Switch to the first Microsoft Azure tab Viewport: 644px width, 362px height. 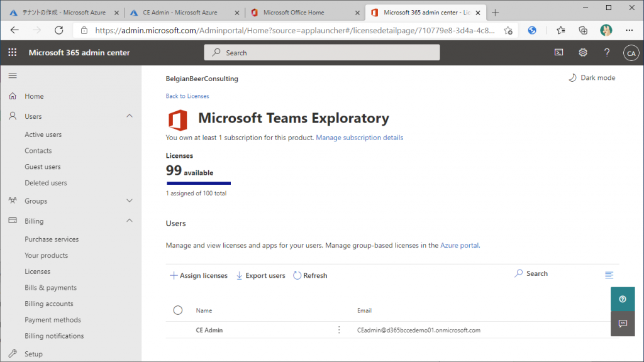(x=64, y=13)
